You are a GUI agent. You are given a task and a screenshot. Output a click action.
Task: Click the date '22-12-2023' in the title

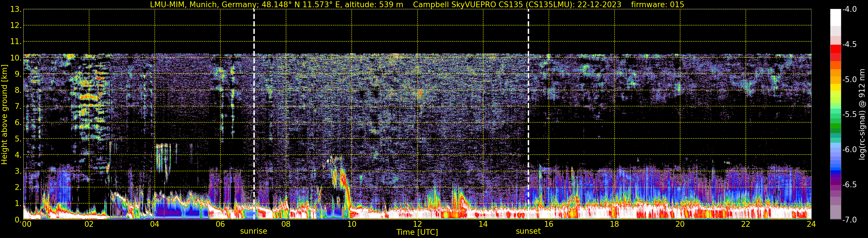(x=599, y=5)
